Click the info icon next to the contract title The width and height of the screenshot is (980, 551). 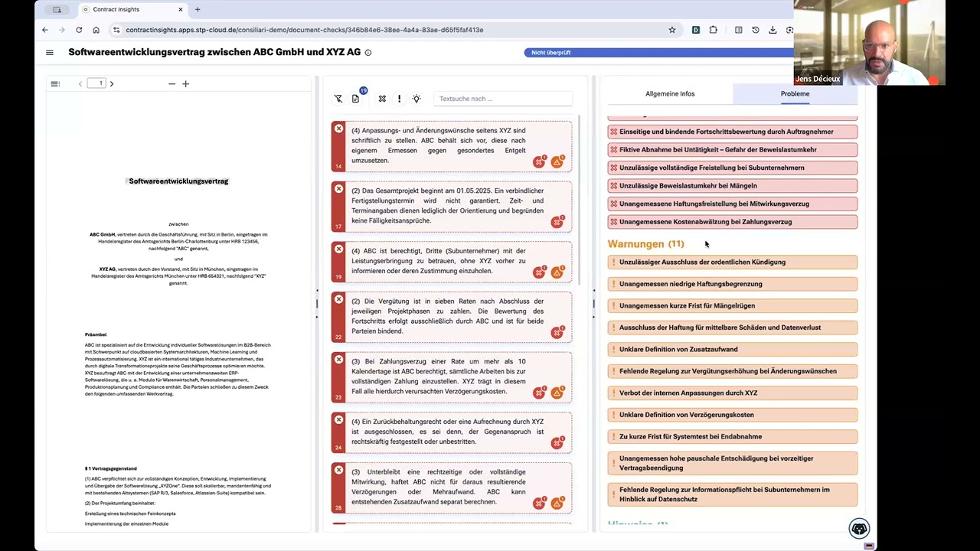click(x=368, y=53)
